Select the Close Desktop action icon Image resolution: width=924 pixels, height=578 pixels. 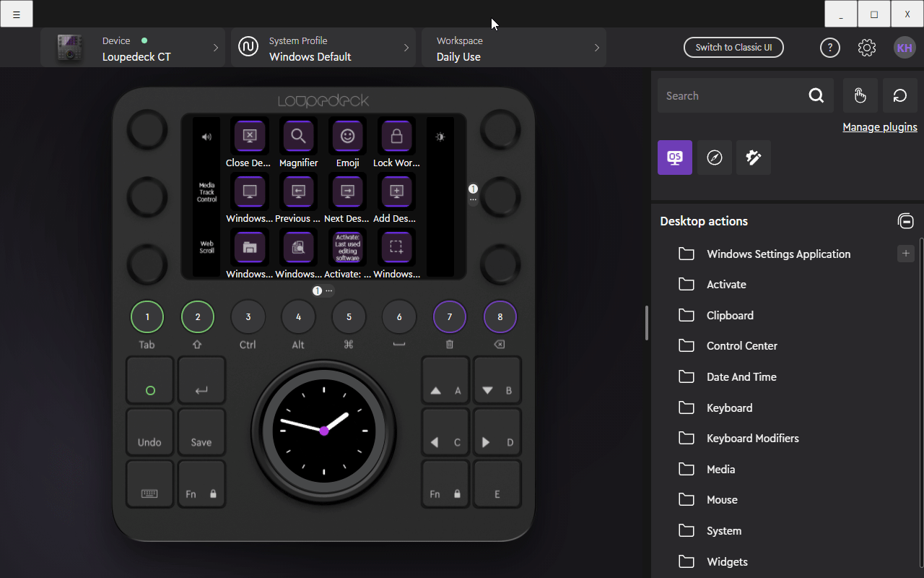tap(249, 136)
